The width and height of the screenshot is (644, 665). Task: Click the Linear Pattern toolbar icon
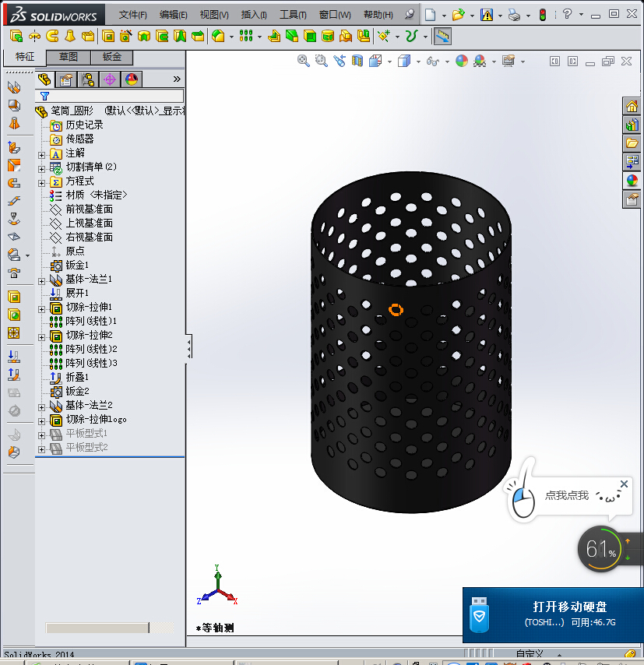pos(246,36)
